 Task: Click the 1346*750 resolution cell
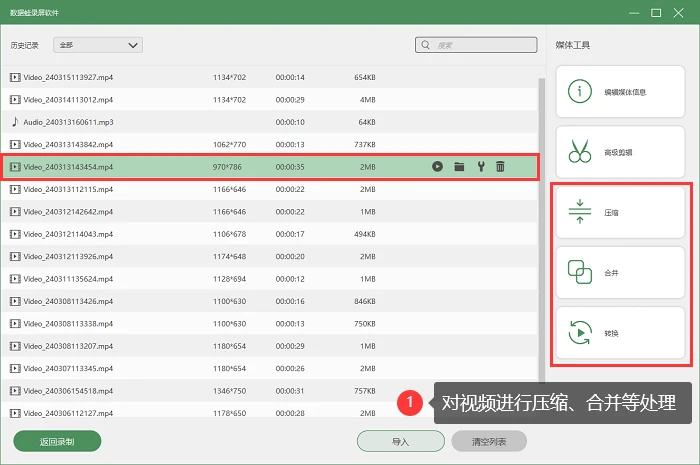coord(229,391)
